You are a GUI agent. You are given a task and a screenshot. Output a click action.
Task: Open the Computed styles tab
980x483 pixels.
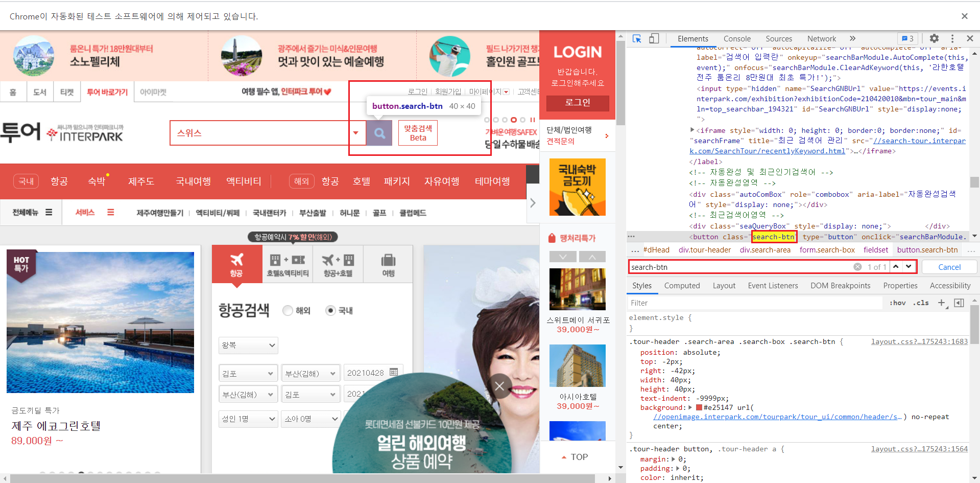point(682,286)
